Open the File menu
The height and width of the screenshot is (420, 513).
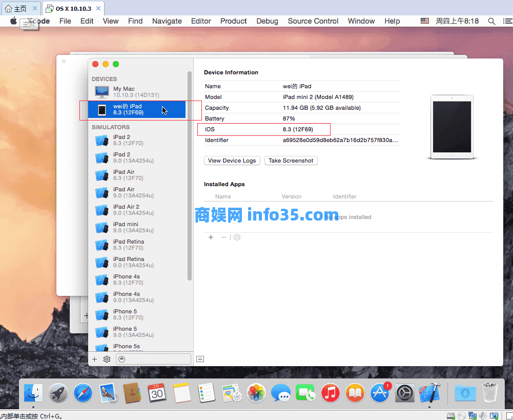pyautogui.click(x=65, y=21)
